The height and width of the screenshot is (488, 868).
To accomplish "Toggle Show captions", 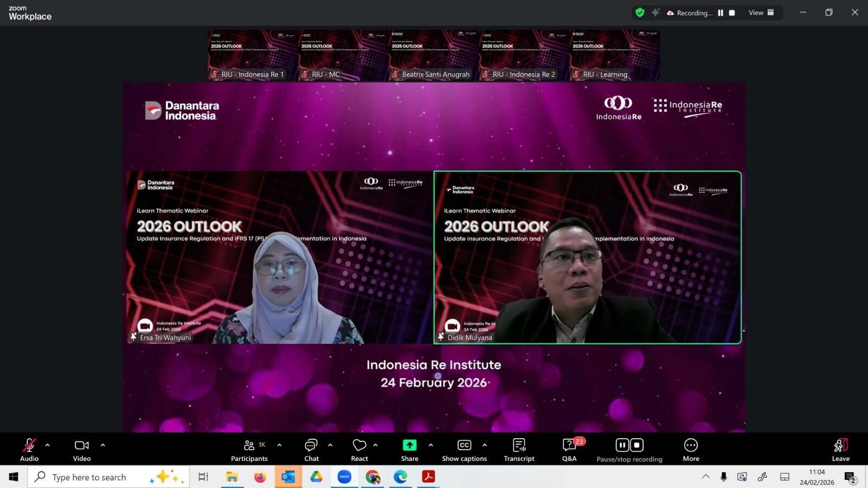I will [x=464, y=450].
